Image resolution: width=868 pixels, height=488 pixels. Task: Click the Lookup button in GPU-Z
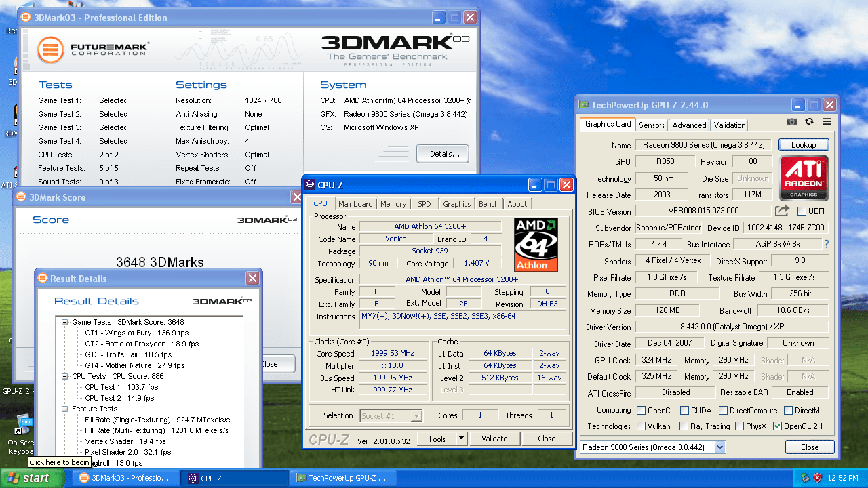coord(804,145)
